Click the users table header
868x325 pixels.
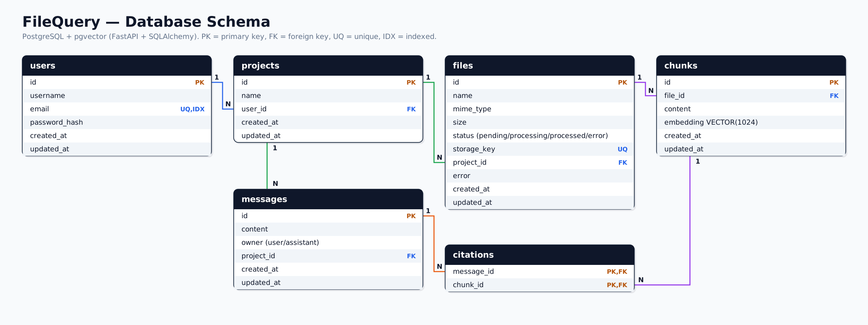tap(117, 66)
